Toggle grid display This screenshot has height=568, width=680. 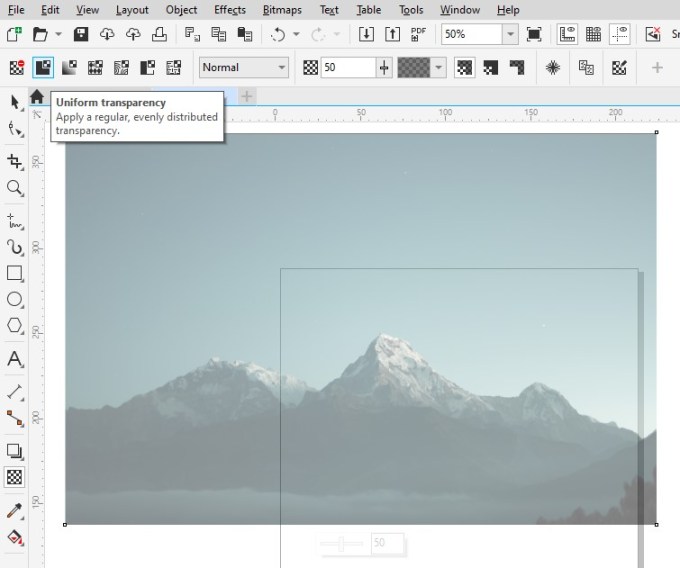pos(593,34)
